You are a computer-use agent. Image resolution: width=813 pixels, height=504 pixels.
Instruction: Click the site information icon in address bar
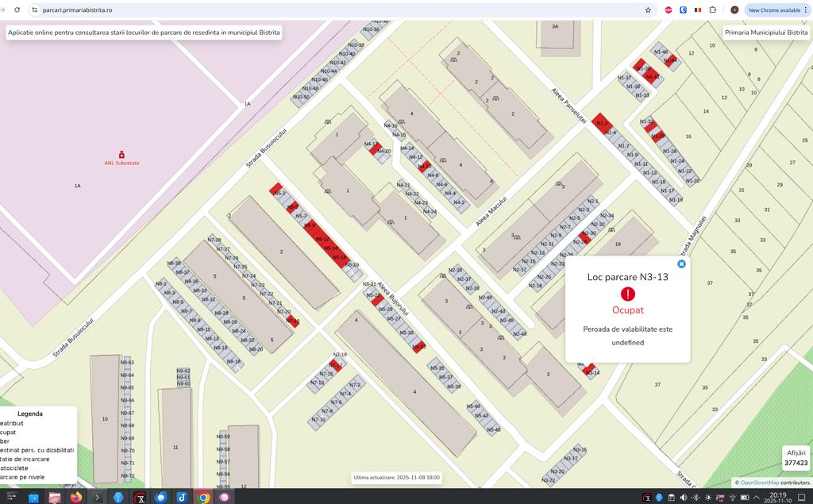coord(34,10)
